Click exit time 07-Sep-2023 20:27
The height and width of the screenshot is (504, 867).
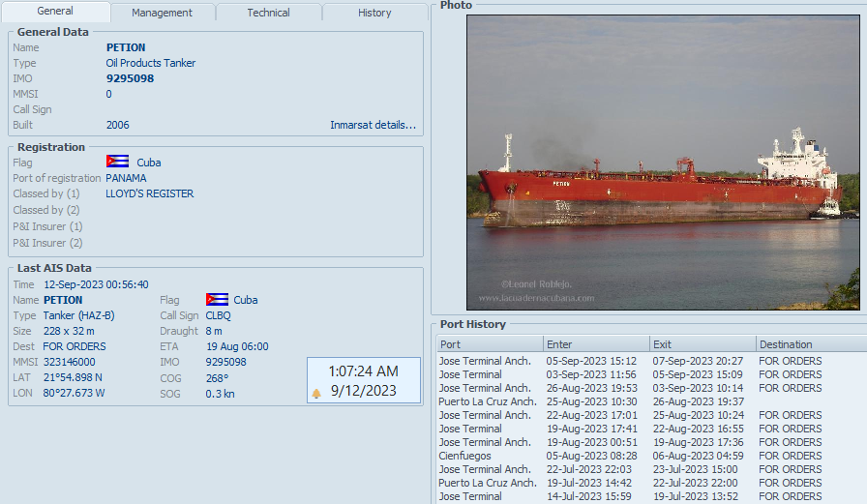[x=698, y=361]
